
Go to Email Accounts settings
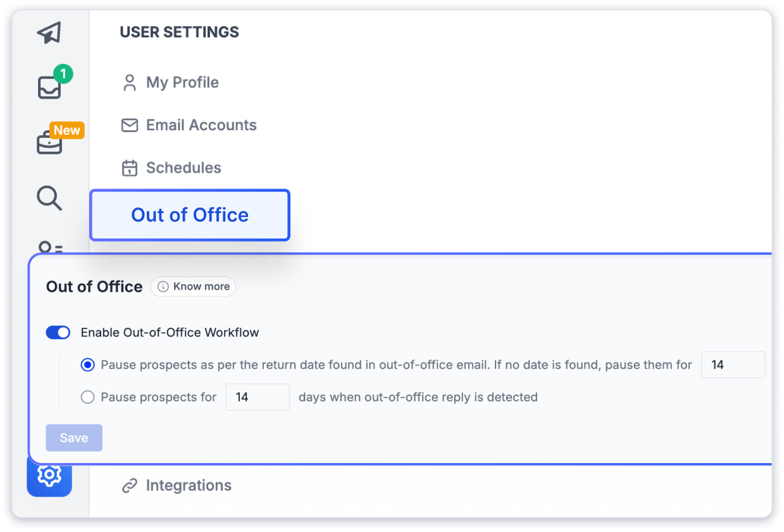(x=201, y=125)
